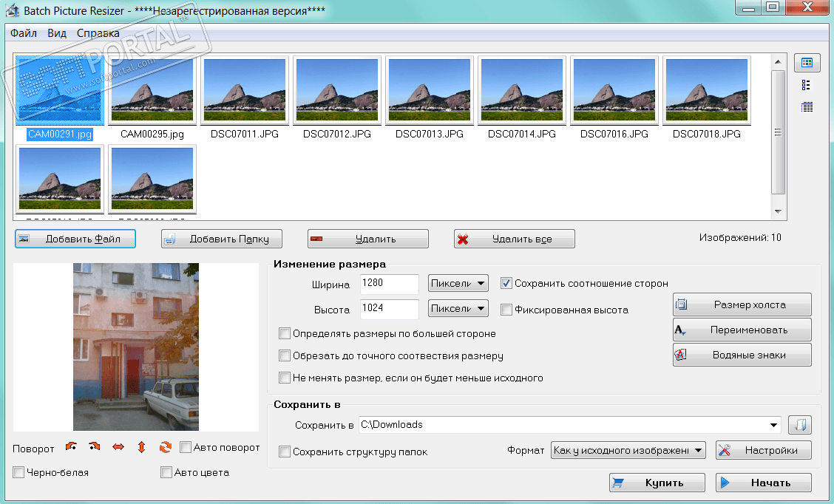
Task: Flip image vertically icon
Action: (x=141, y=447)
